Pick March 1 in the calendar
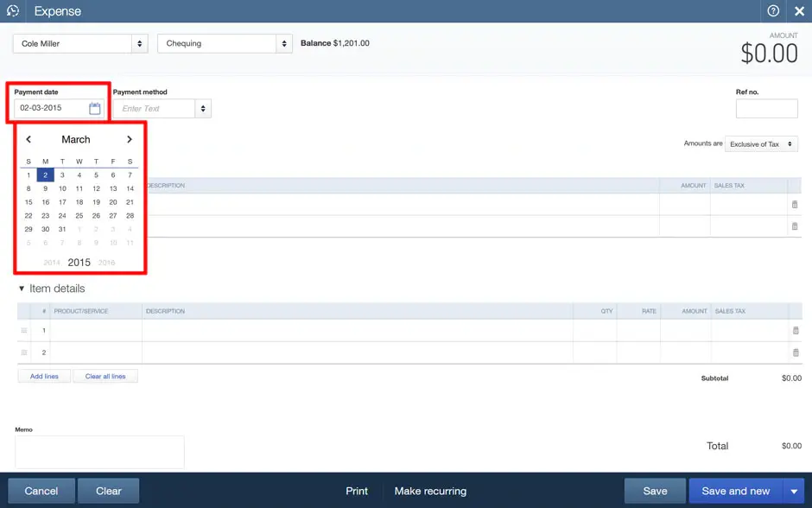The height and width of the screenshot is (508, 812). [x=29, y=175]
